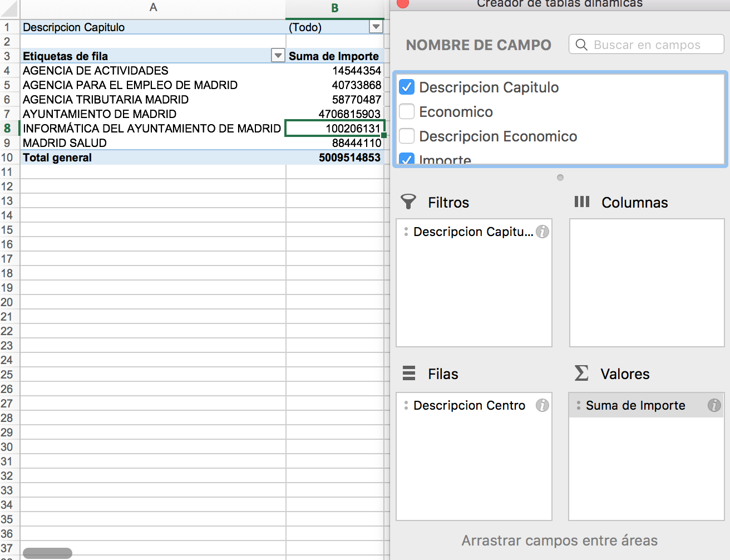
Task: Select Suma de Importe item in Valores
Action: [x=646, y=405]
